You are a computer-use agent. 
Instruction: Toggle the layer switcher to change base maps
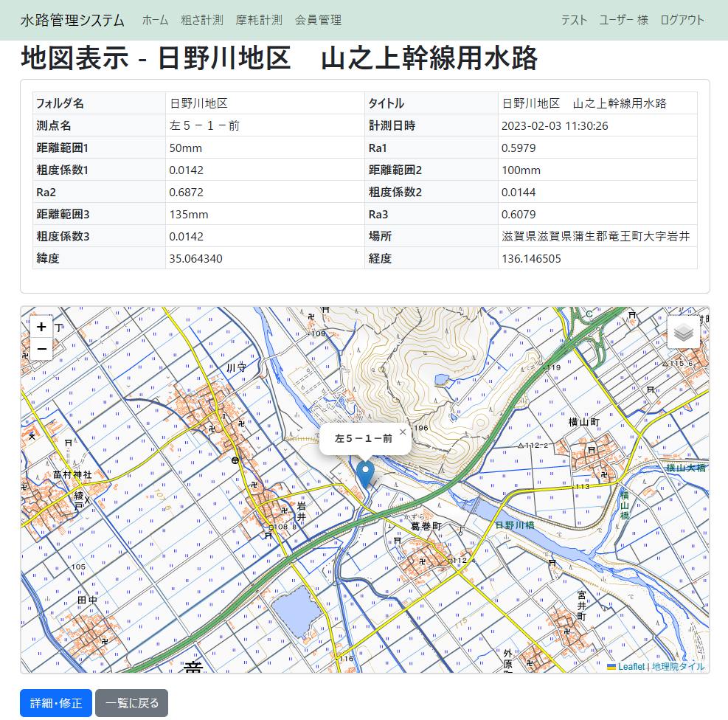tap(684, 332)
